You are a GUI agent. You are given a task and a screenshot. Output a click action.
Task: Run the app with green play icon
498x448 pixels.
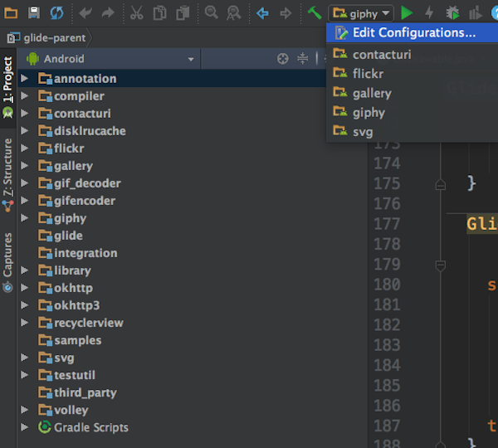tap(407, 12)
